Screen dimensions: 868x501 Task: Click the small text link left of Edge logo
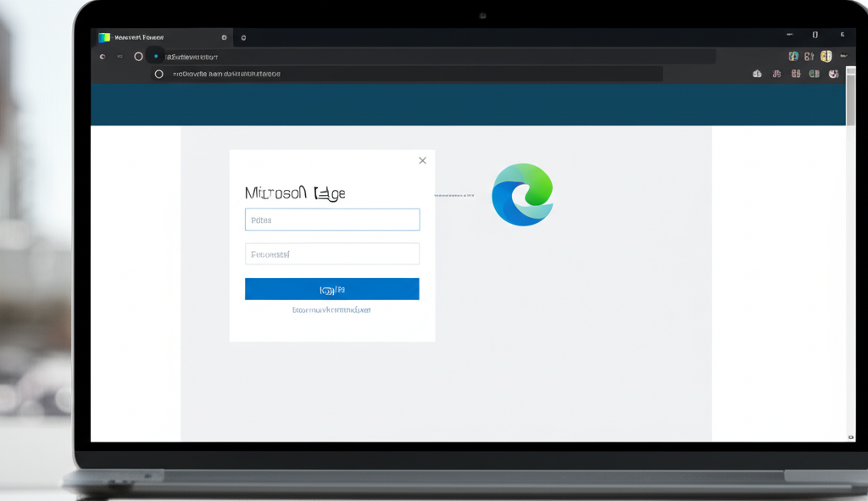point(453,195)
